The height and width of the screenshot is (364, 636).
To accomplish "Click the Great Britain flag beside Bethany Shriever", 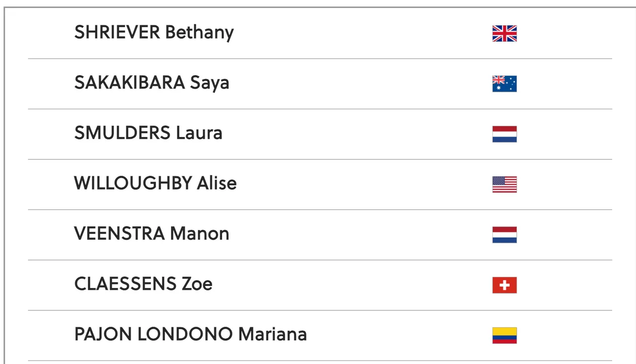I will tap(504, 33).
